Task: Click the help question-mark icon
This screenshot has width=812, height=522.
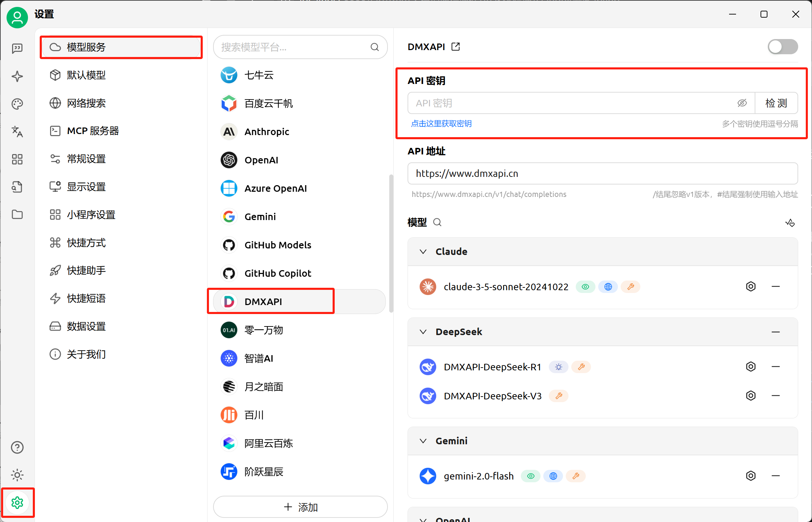Action: click(x=17, y=447)
